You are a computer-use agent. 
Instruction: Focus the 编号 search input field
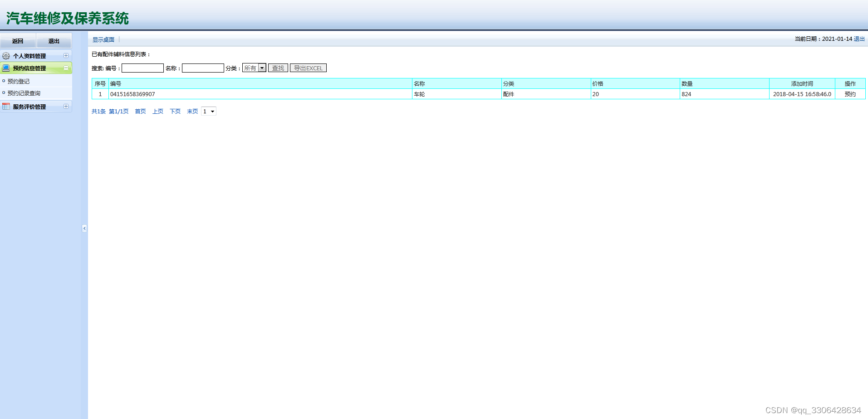point(142,68)
